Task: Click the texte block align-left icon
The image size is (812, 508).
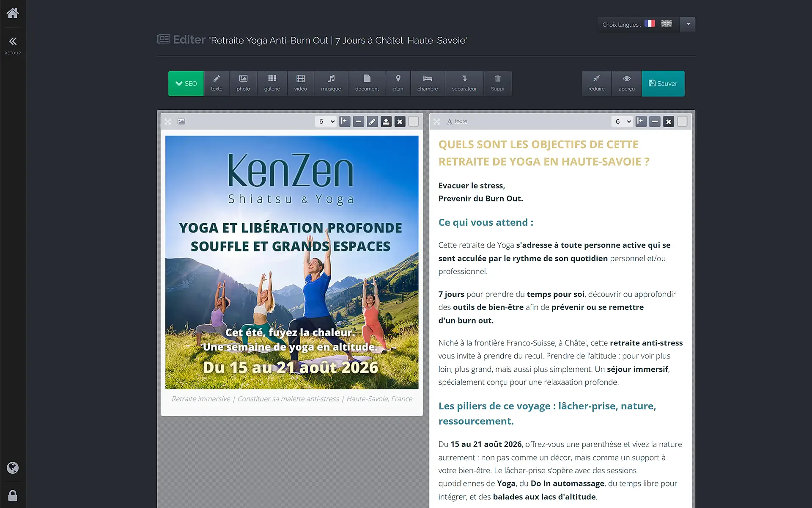Action: [641, 121]
